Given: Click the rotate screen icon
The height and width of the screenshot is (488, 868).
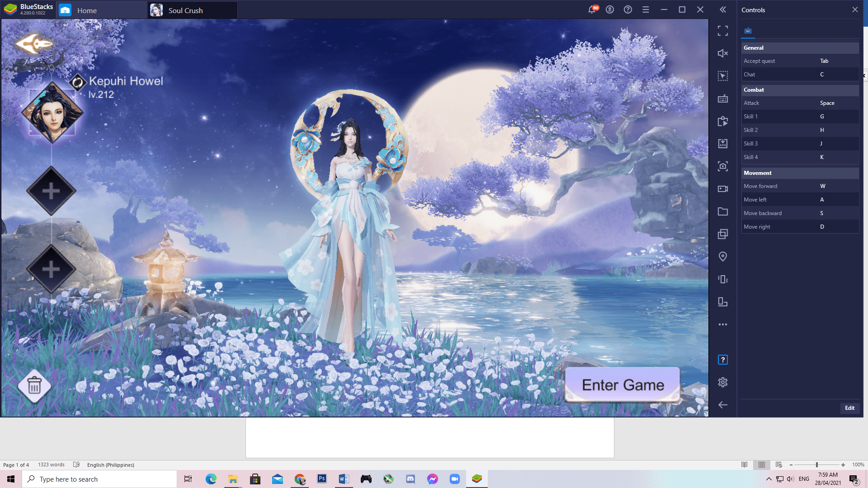Looking at the screenshot, I should point(723,302).
